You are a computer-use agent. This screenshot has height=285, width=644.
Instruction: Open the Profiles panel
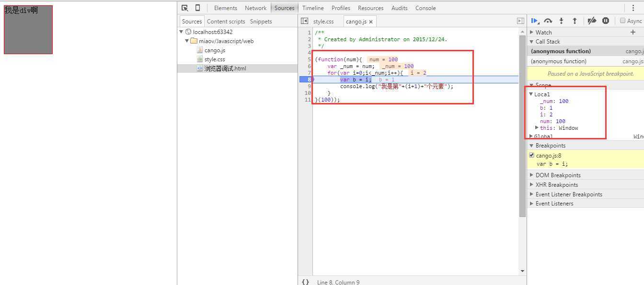(341, 8)
